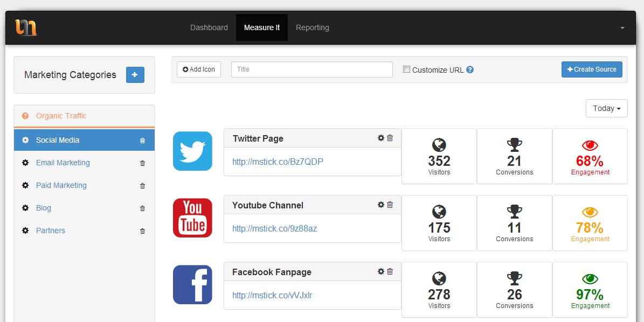Focus the Title input field
The image size is (644, 322).
[311, 69]
